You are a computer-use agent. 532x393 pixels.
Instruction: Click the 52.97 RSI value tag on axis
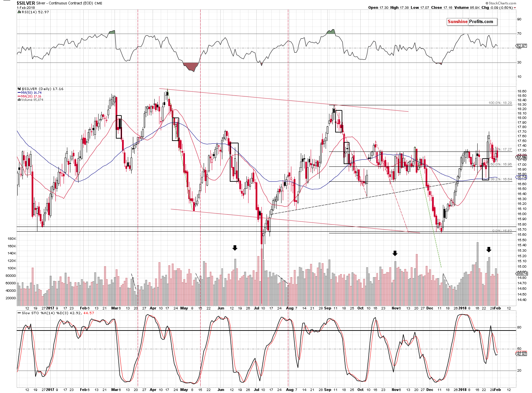[x=521, y=46]
